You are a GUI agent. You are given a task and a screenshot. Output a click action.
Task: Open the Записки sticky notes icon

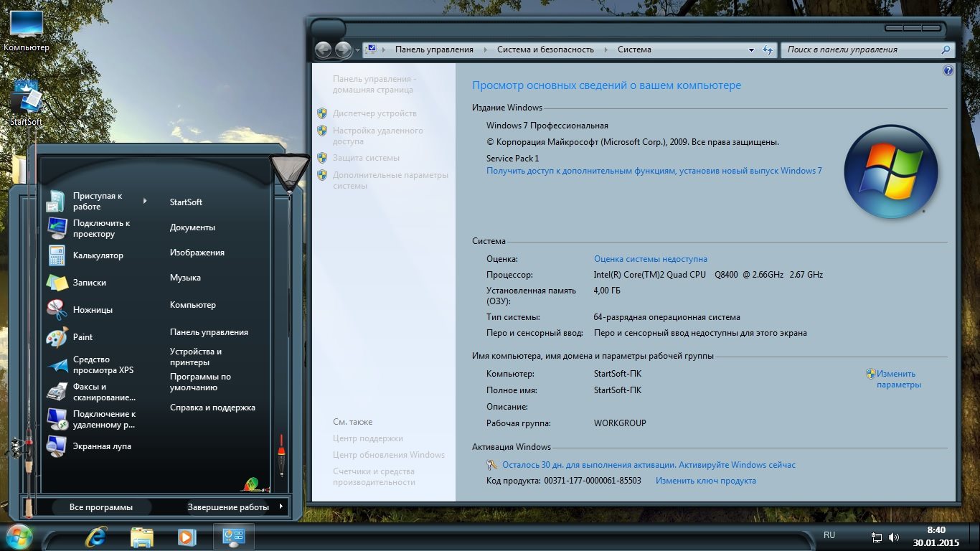point(57,283)
